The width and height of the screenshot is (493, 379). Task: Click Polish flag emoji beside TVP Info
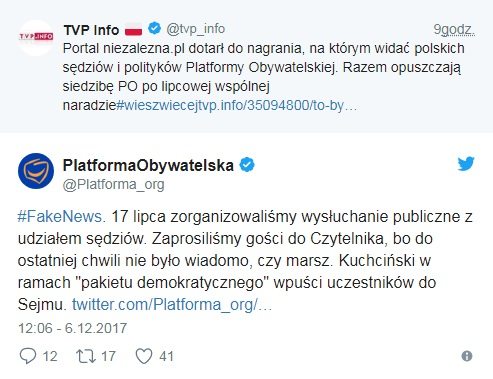click(x=134, y=29)
